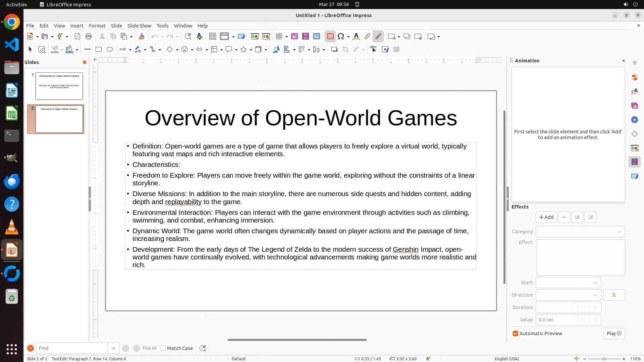Expand the animation Category dropdown

click(580, 232)
